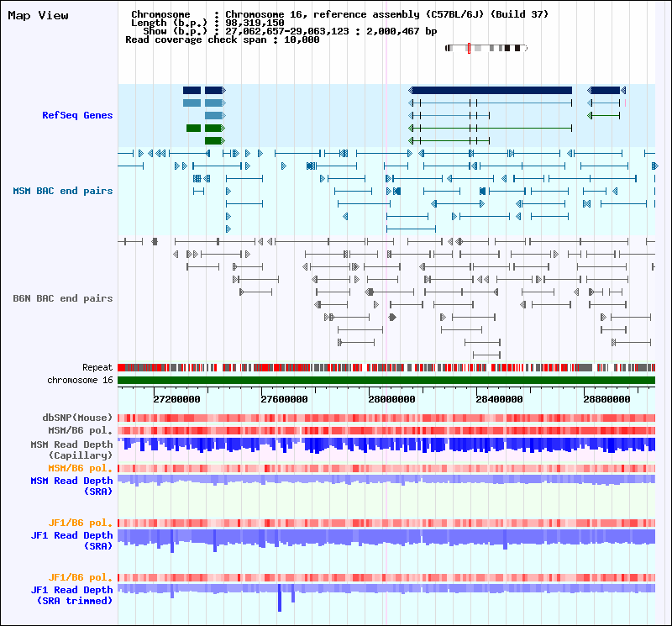Click the chromosome length value 98,319,150

255,23
